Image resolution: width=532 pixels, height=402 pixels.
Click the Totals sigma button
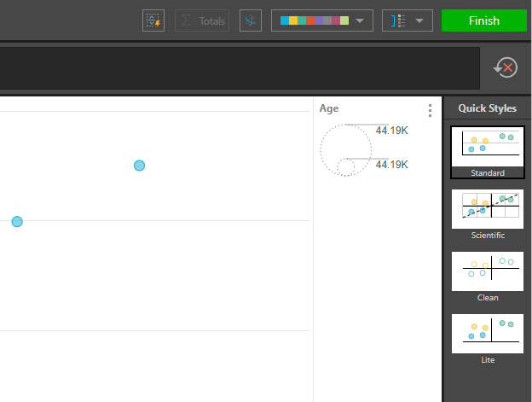click(x=202, y=20)
